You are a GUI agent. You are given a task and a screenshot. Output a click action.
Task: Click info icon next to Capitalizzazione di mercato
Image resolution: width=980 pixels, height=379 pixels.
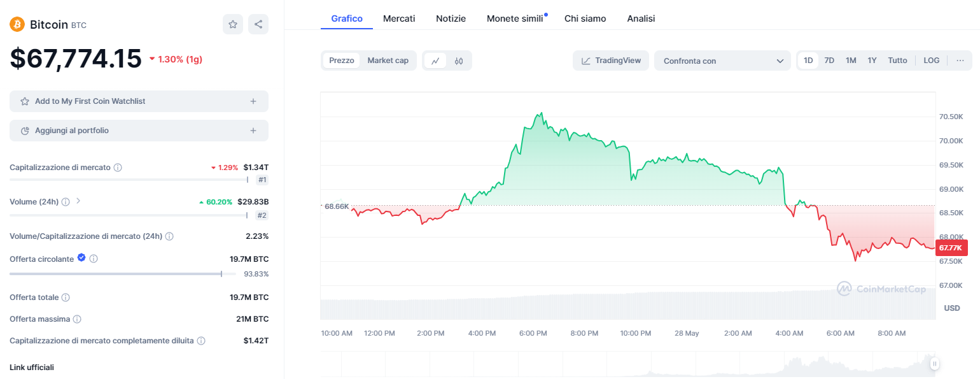[118, 168]
